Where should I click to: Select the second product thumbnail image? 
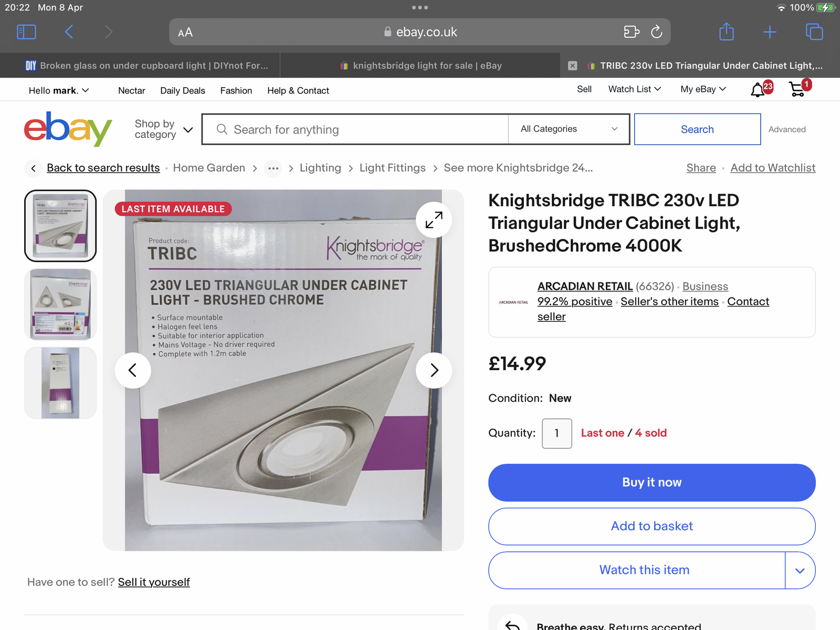tap(60, 304)
